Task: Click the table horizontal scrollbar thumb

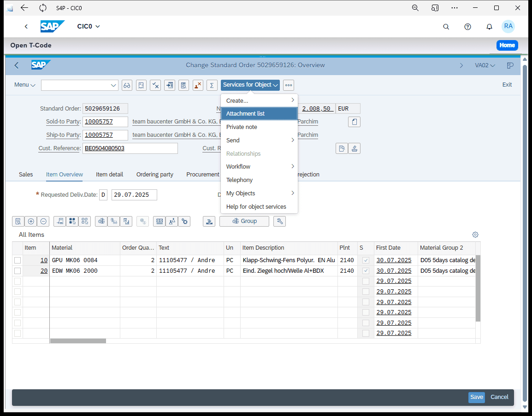Action: (x=78, y=341)
